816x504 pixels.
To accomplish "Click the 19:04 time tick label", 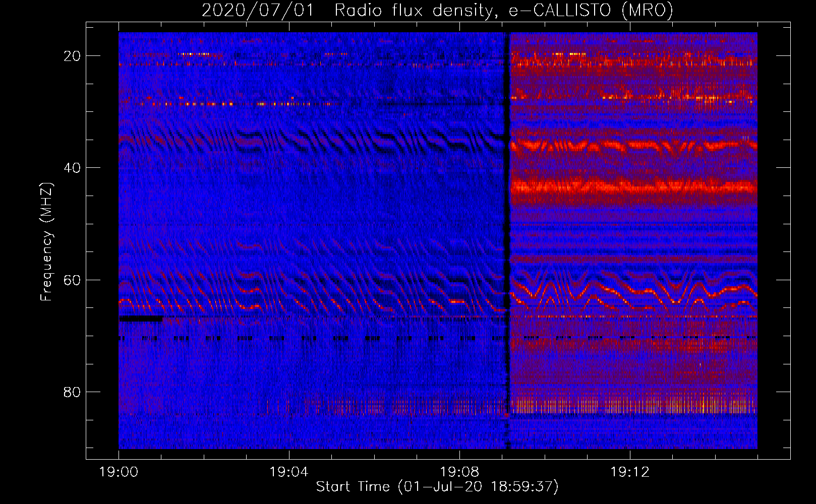I will tap(289, 472).
